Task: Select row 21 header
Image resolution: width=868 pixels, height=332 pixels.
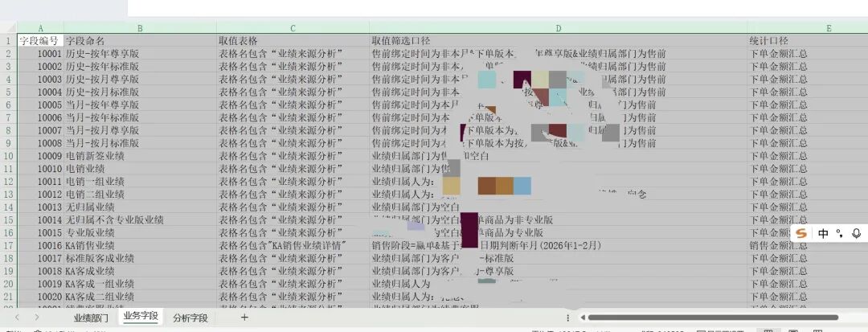Action: pyautogui.click(x=8, y=296)
